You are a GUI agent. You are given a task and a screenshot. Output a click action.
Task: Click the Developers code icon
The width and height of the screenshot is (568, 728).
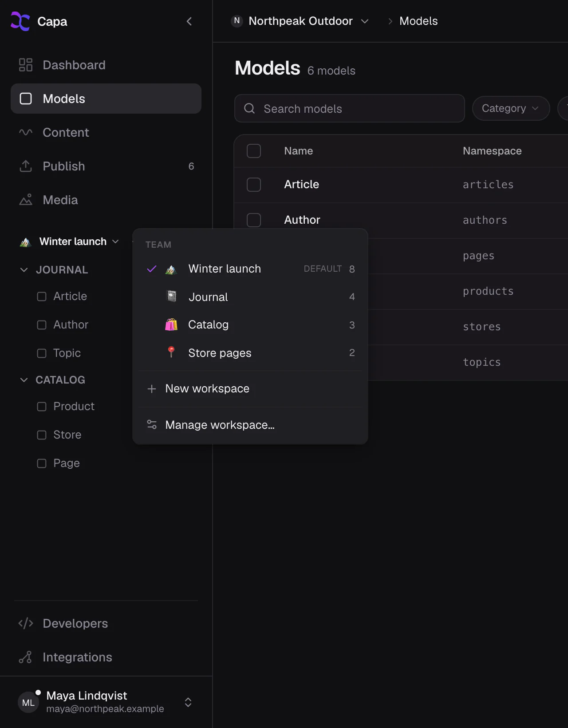click(26, 623)
